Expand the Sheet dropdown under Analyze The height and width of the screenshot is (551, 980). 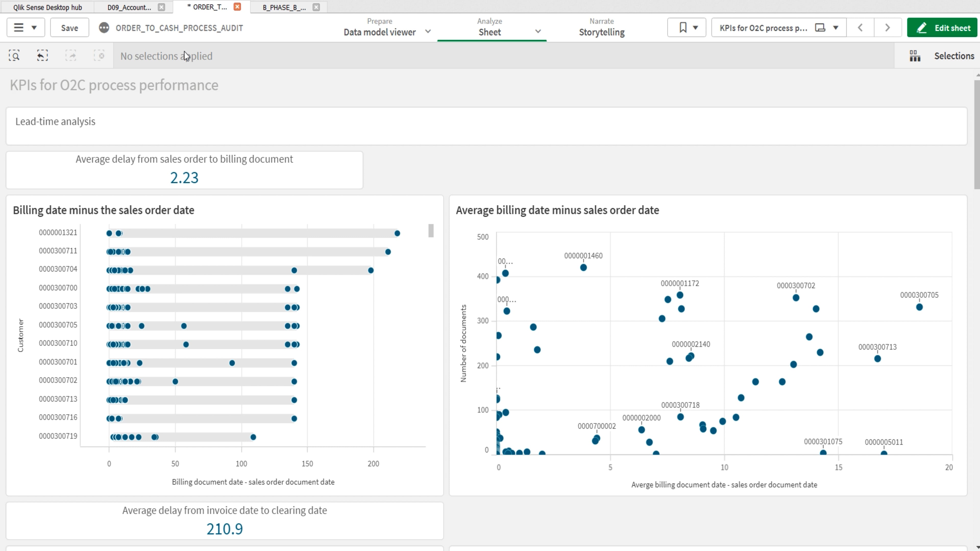coord(537,32)
